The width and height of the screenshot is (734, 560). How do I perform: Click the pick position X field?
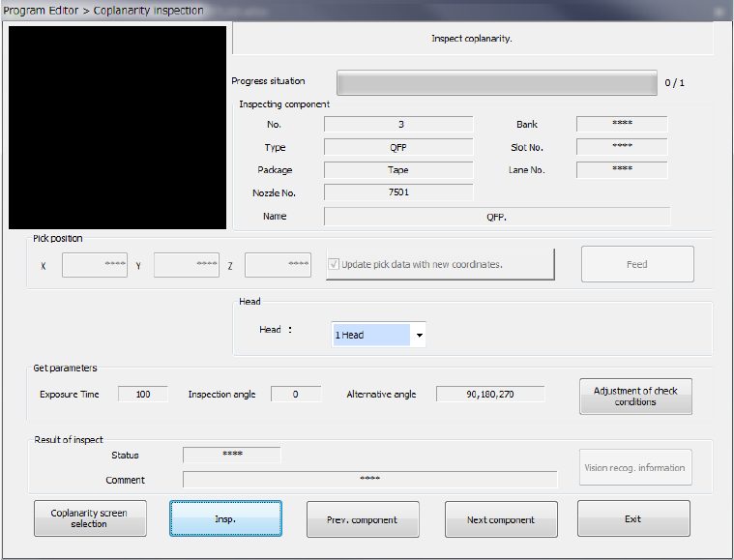pos(95,265)
